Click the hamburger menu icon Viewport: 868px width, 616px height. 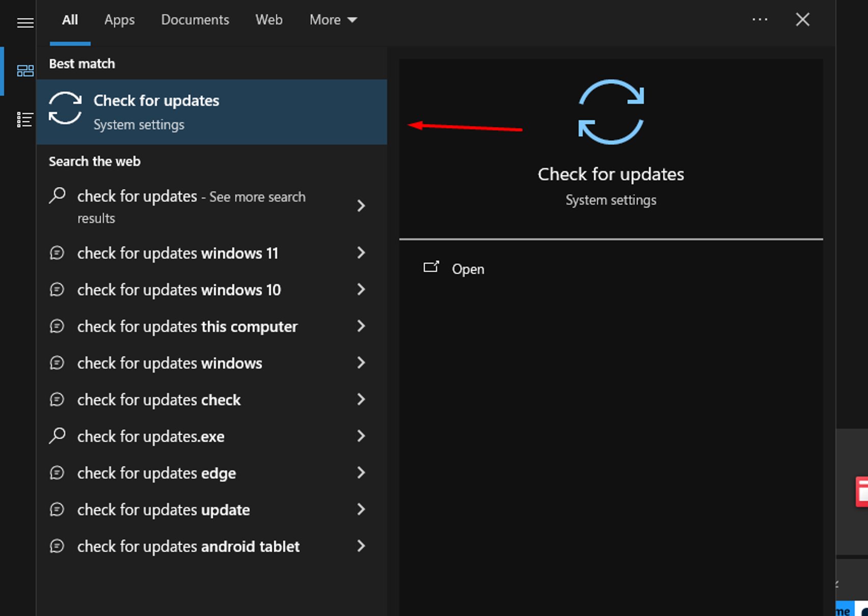[25, 23]
